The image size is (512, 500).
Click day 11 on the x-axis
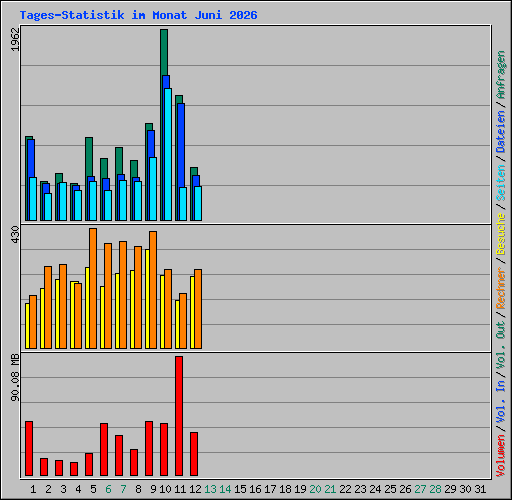click(x=180, y=489)
